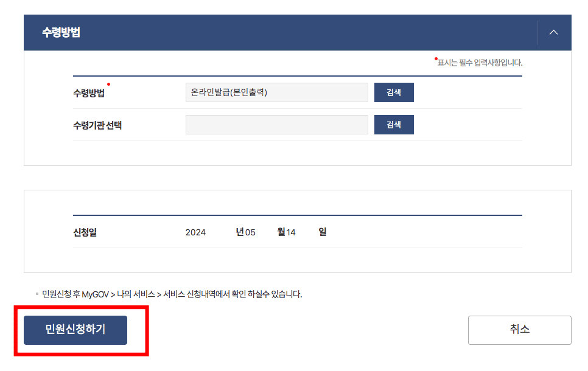Click the month value 05
This screenshot has width=588, height=371.
250,232
